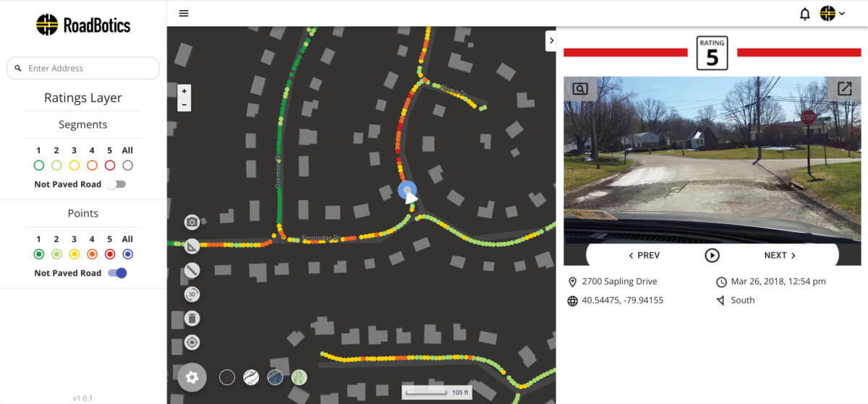The image size is (868, 404).
Task: Click the Enter Address search field
Action: pyautogui.click(x=83, y=68)
